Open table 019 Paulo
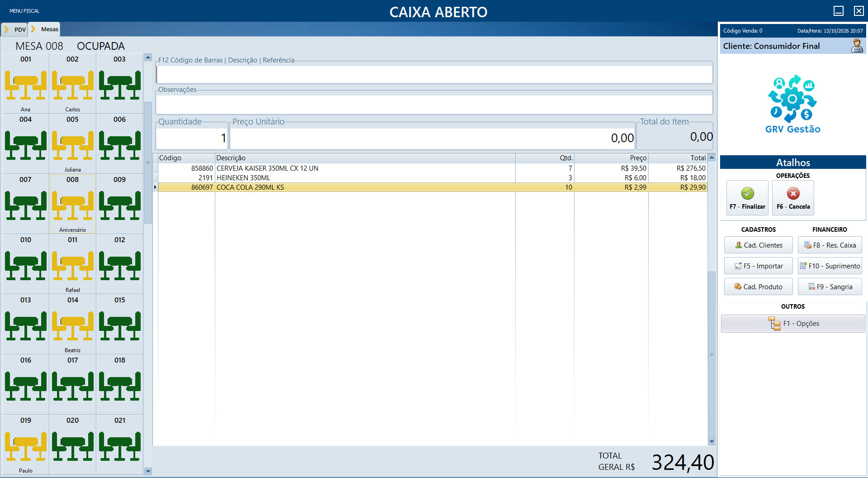868x478 pixels. pyautogui.click(x=26, y=445)
